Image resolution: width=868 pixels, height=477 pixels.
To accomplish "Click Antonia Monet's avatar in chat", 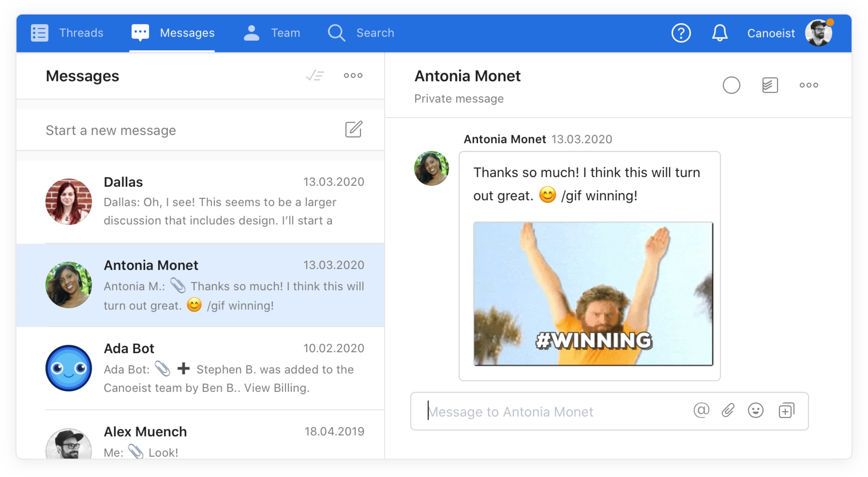I will click(x=431, y=168).
